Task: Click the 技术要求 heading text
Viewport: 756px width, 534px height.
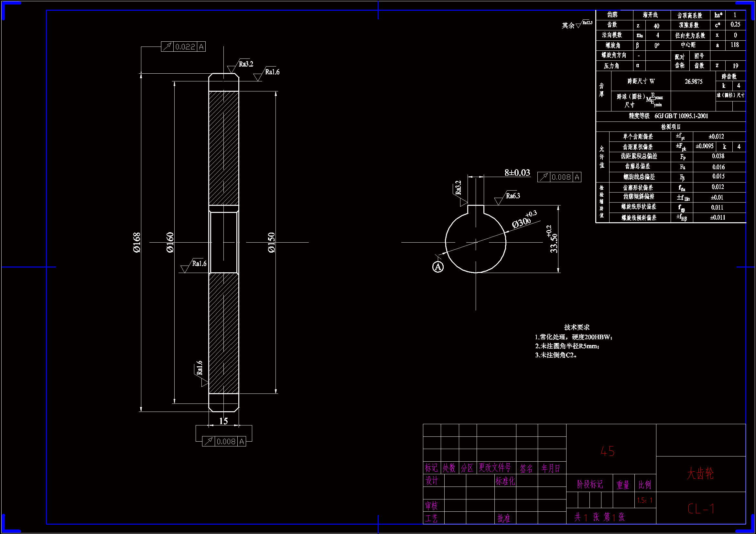Action: (577, 327)
